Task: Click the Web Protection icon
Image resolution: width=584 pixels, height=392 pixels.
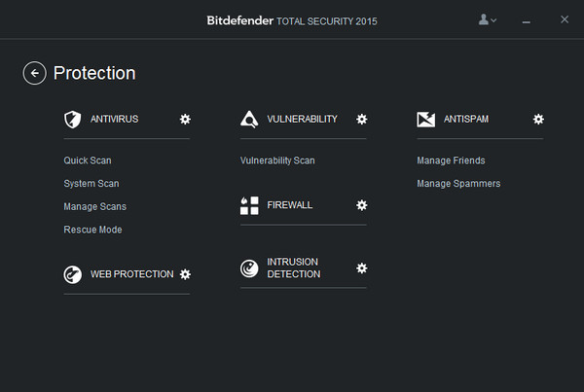Action: coord(72,274)
